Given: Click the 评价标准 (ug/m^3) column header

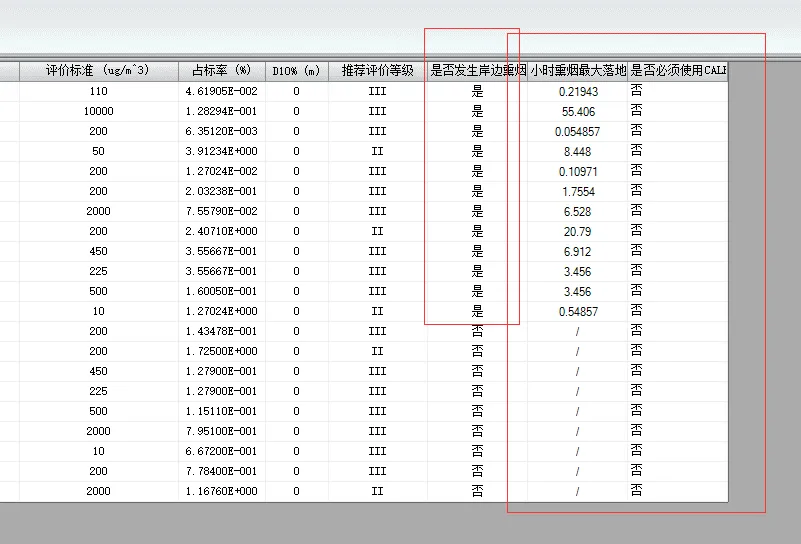Looking at the screenshot, I should tap(99, 70).
